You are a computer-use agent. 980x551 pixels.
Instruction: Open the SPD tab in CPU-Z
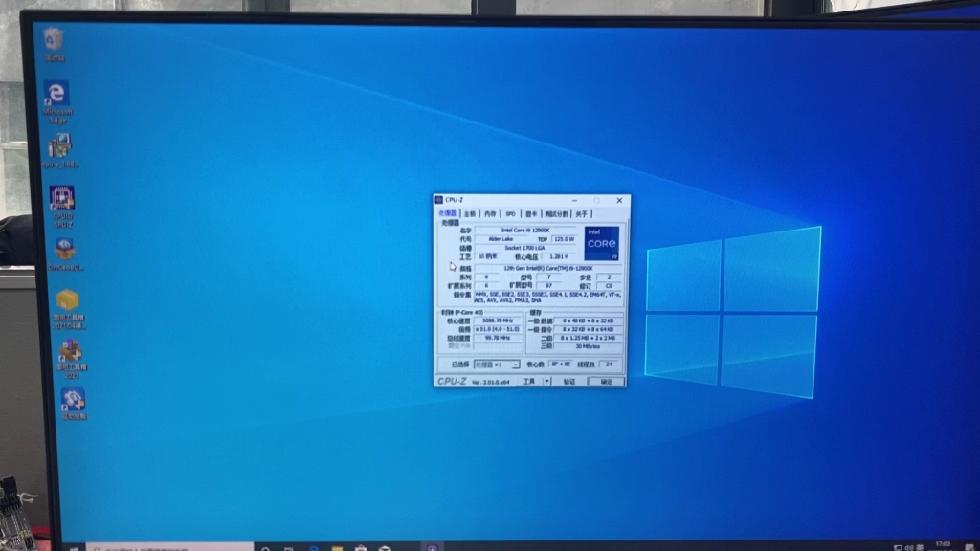(510, 213)
